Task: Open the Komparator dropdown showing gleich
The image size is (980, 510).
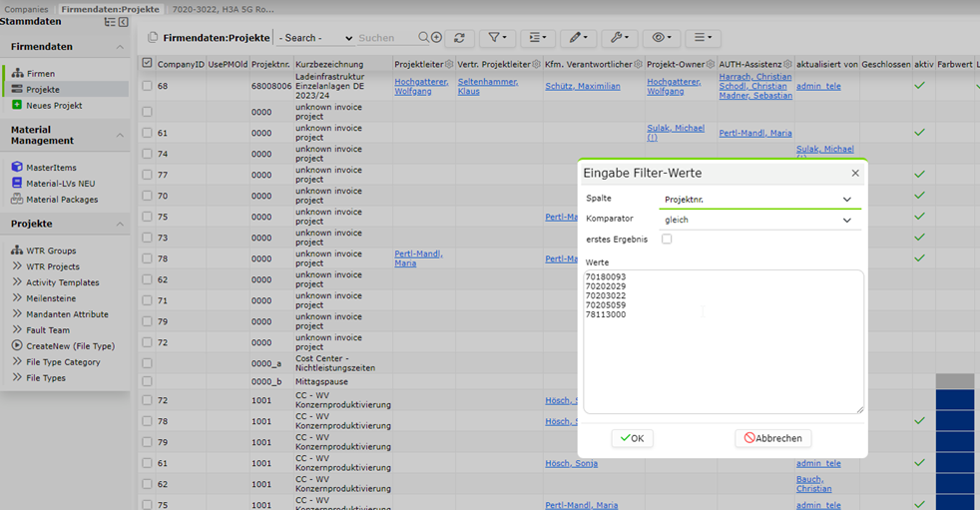Action: pyautogui.click(x=759, y=220)
